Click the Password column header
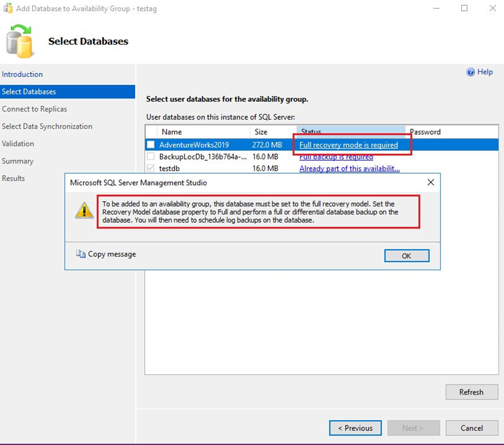The width and height of the screenshot is (504, 445). point(425,132)
